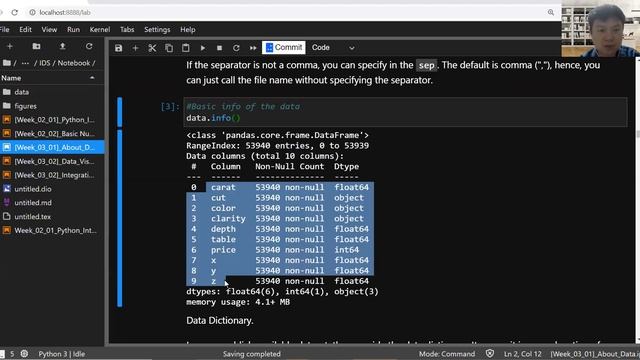This screenshot has height=360, width=640.
Task: Click the Python 3 | Idle kernel status
Action: coord(62,354)
